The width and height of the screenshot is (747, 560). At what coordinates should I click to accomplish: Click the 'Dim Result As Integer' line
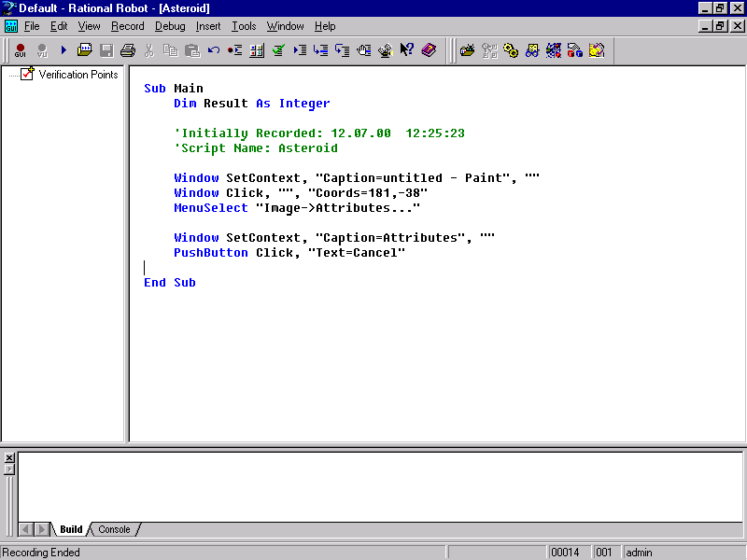point(251,104)
